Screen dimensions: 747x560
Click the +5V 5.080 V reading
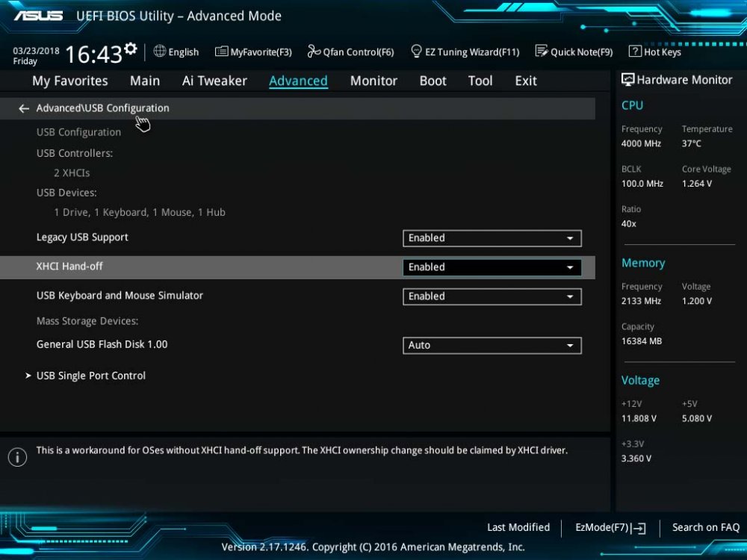697,419
